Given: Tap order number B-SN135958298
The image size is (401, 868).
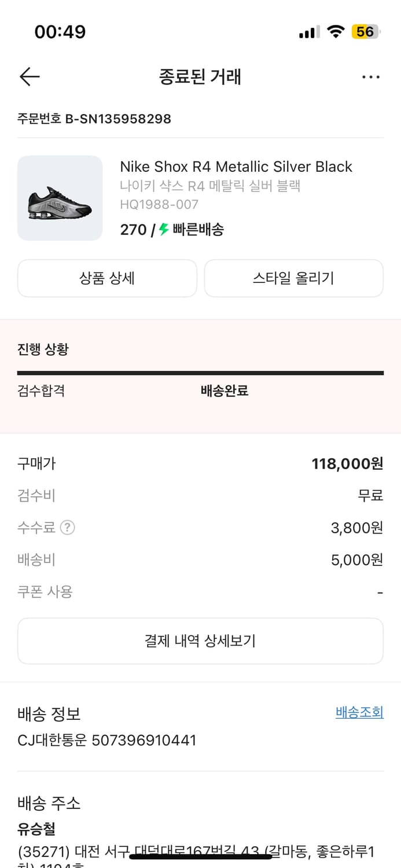Looking at the screenshot, I should pos(94,119).
